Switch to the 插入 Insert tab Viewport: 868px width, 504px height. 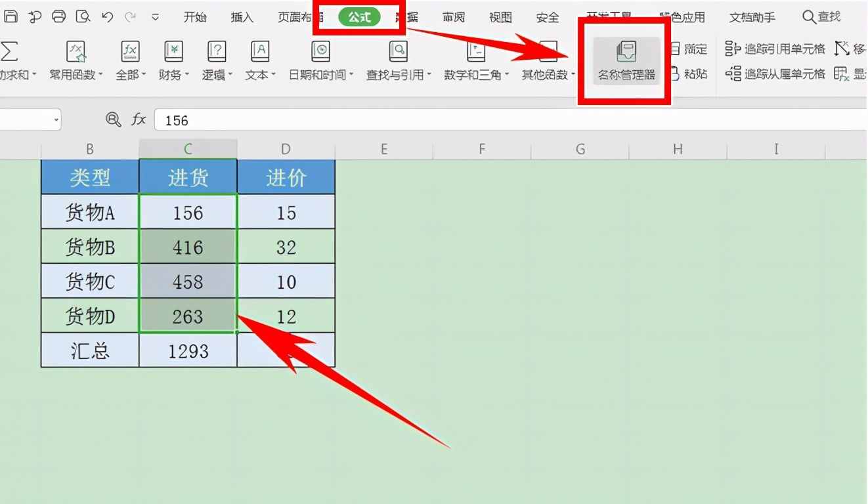click(x=242, y=18)
